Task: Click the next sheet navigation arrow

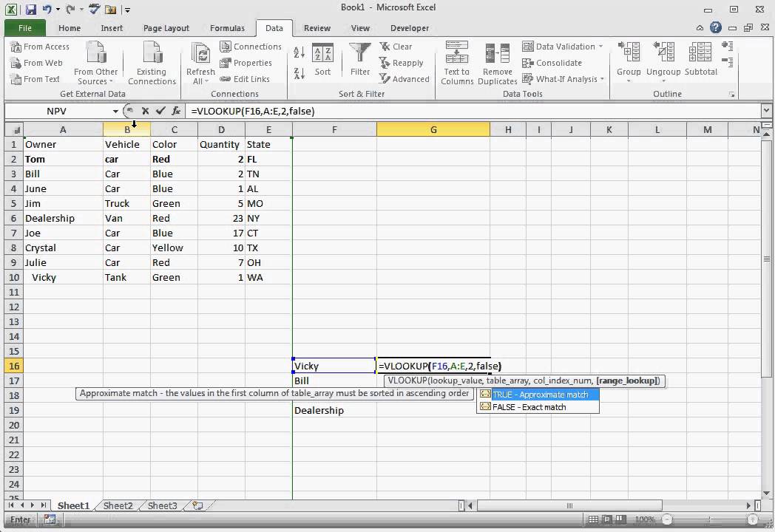Action: (x=32, y=505)
